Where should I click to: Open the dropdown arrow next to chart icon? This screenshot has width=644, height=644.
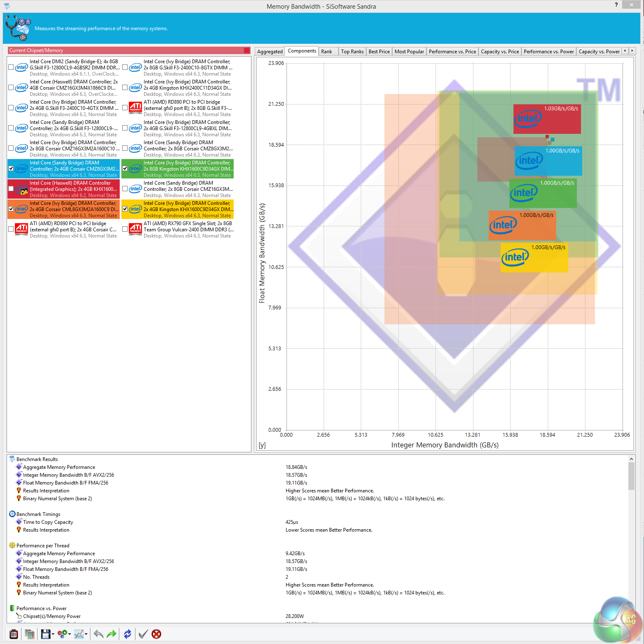[x=86, y=634]
